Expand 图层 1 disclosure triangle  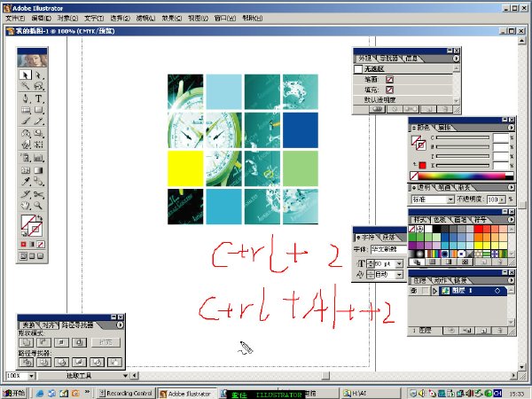point(435,291)
